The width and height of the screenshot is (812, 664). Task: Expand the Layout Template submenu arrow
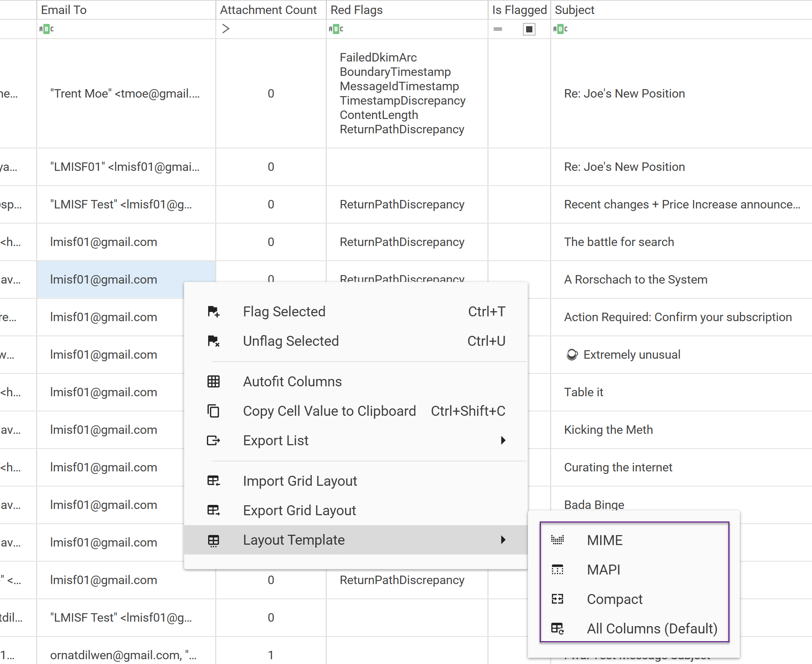[x=503, y=540]
